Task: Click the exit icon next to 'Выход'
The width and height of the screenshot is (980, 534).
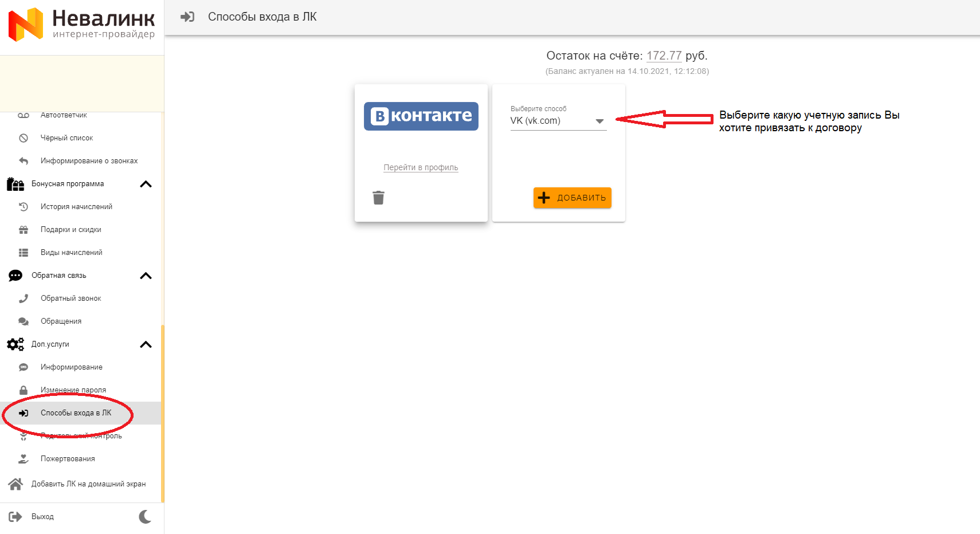Action: click(x=15, y=517)
